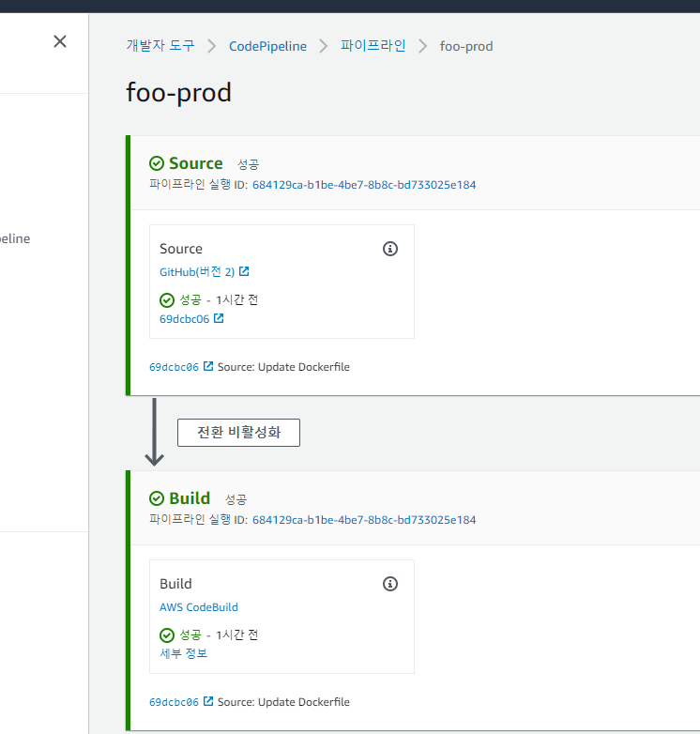
Task: Close the side navigation panel
Action: pos(60,41)
